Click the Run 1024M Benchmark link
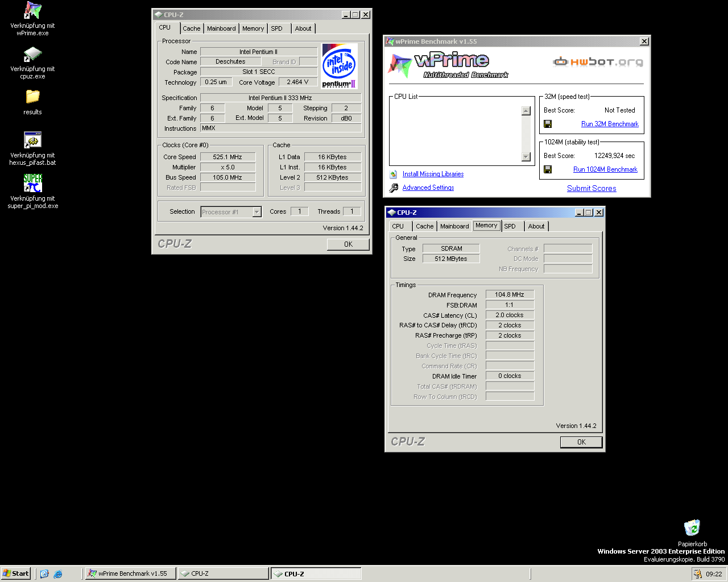Image resolution: width=728 pixels, height=582 pixels. pyautogui.click(x=605, y=169)
